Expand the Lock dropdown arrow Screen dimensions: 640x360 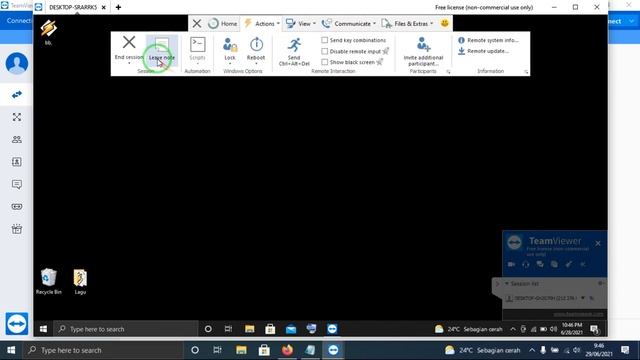[x=230, y=64]
